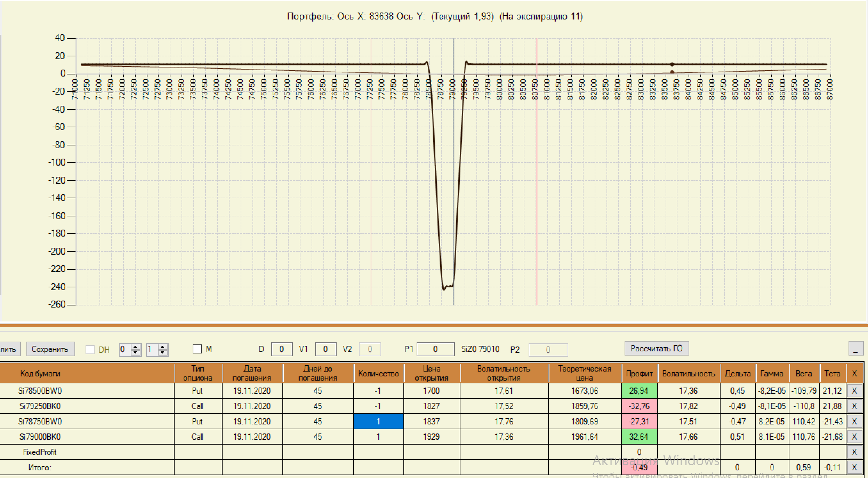Click X button on FixedProfit row
This screenshot has width=868, height=478.
[854, 452]
